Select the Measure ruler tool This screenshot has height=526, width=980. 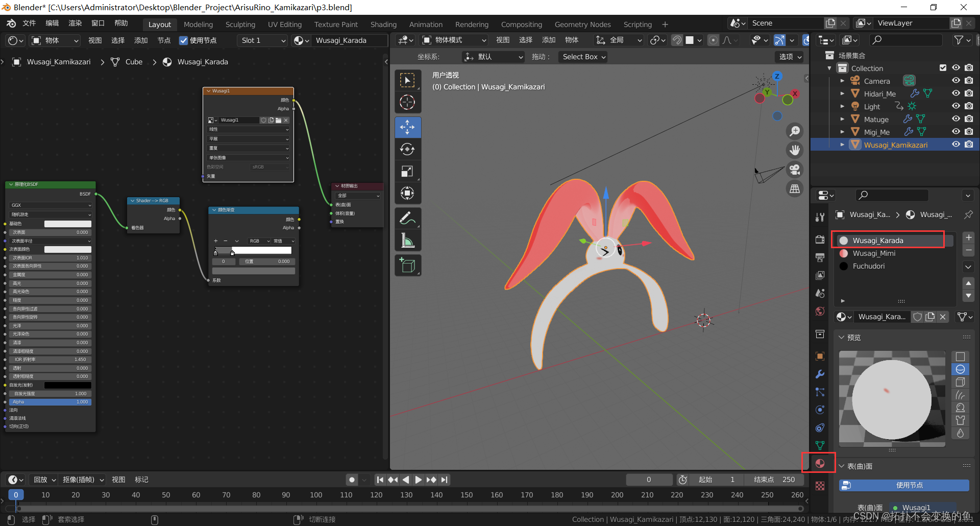(x=407, y=241)
